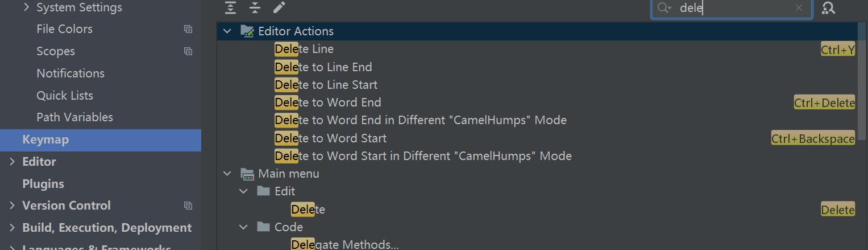Clear the keymap search text
Viewport: 868px width, 250px height.
coord(799,8)
